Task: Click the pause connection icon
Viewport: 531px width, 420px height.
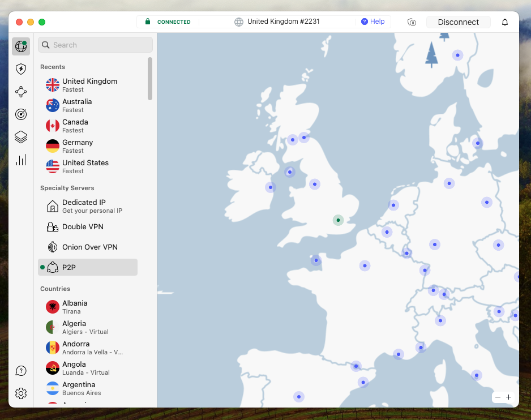Action: click(x=412, y=22)
